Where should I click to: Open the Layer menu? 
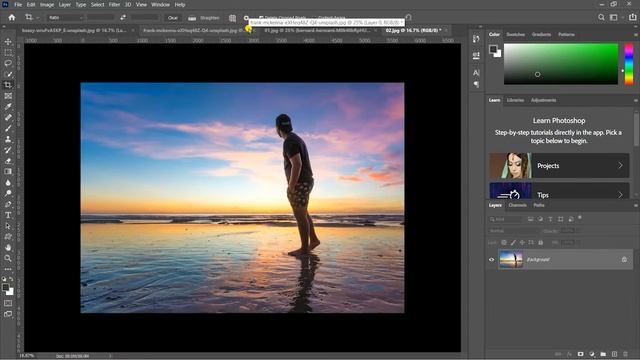click(64, 4)
